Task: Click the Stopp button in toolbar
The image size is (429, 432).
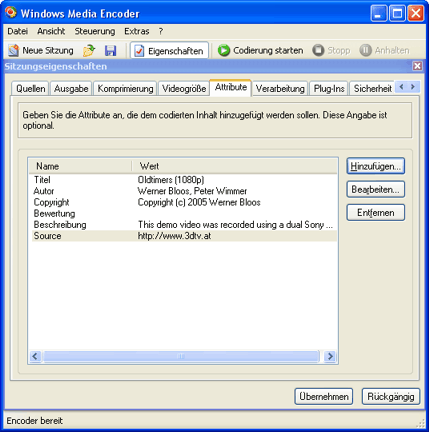Action: [331, 51]
